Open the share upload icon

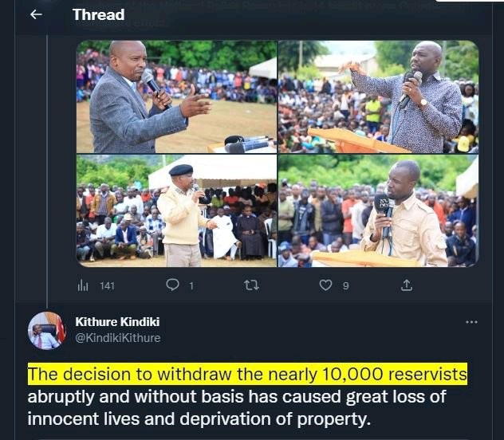pos(406,285)
